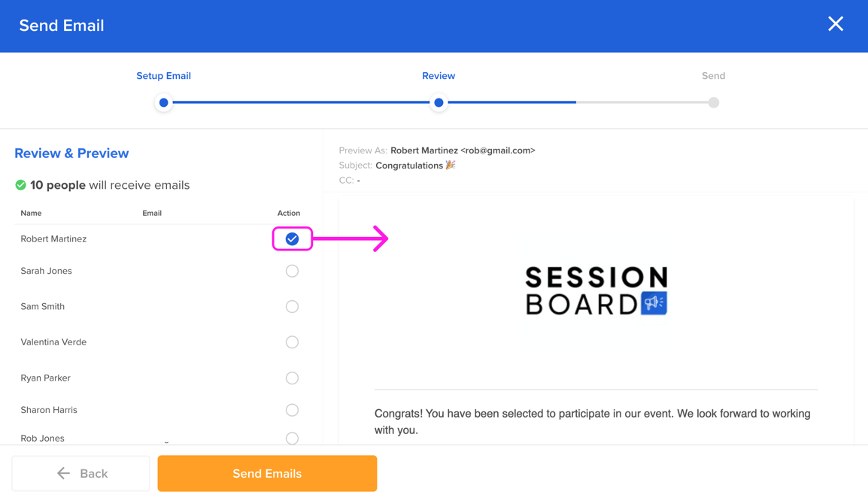
Task: Click the Name column header
Action: (x=31, y=213)
